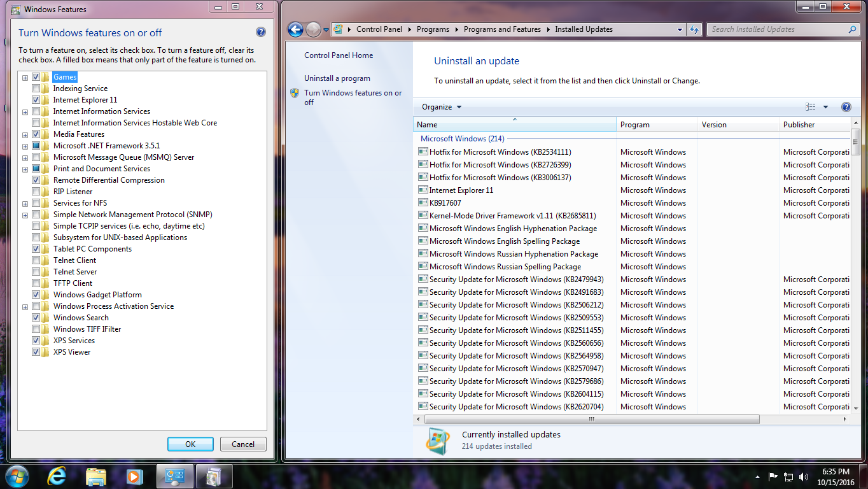This screenshot has width=868, height=489.
Task: Click the search magnifier icon in Search Installed Updates
Action: 853,29
